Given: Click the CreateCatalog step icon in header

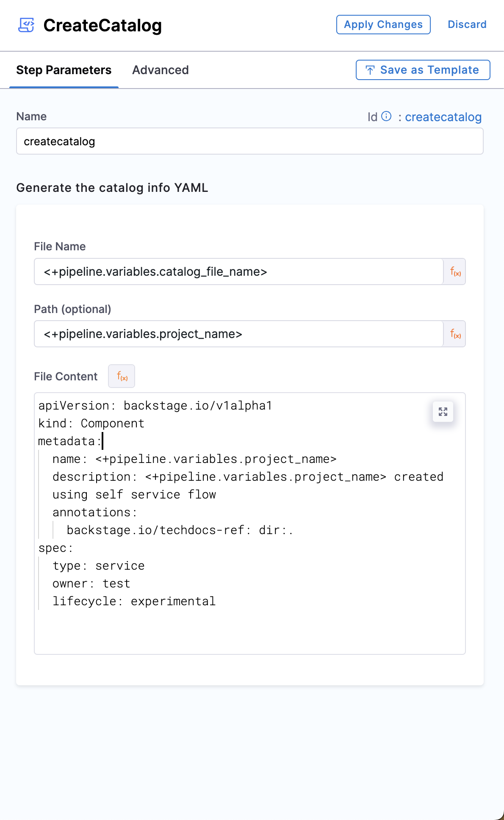Looking at the screenshot, I should point(26,25).
